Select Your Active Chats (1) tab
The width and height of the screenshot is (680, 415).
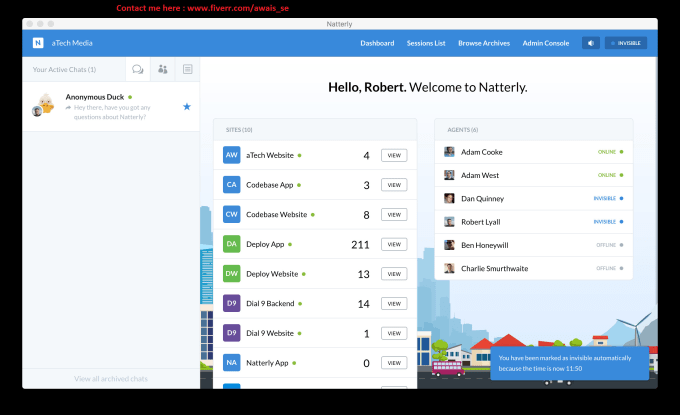pyautogui.click(x=64, y=69)
